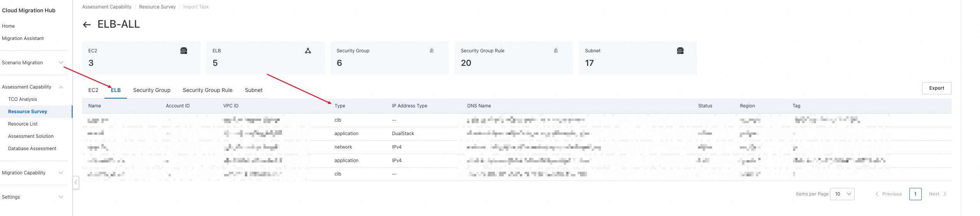Click the Next page button
Screen dimensions: 980x216
click(938, 194)
